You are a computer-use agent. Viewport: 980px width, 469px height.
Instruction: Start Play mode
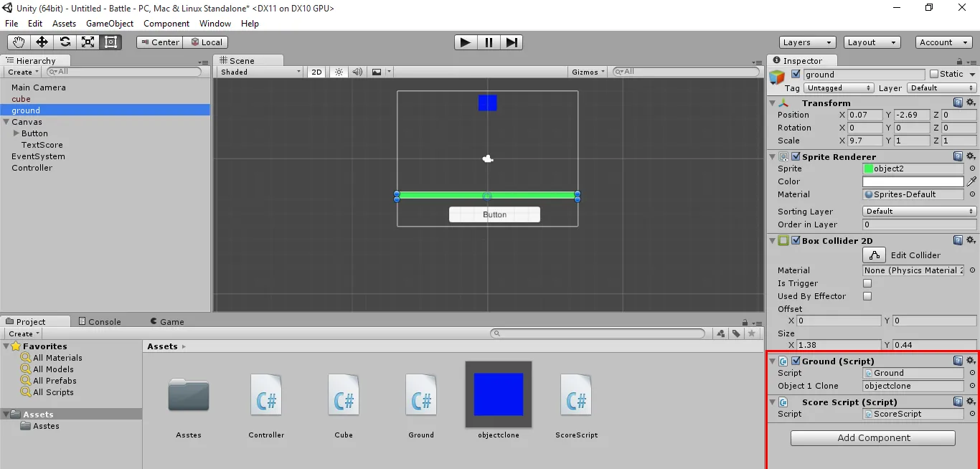pyautogui.click(x=466, y=42)
